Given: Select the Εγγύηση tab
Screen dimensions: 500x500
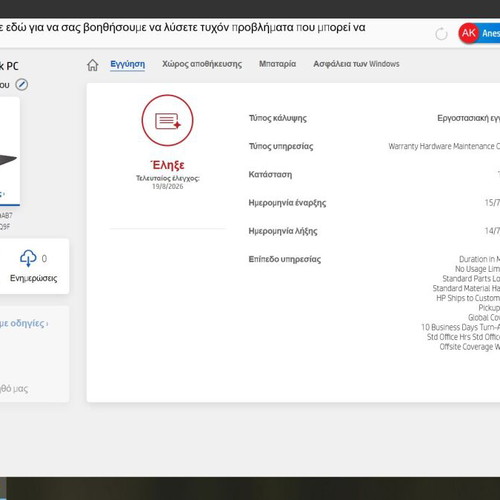Looking at the screenshot, I should point(128,64).
